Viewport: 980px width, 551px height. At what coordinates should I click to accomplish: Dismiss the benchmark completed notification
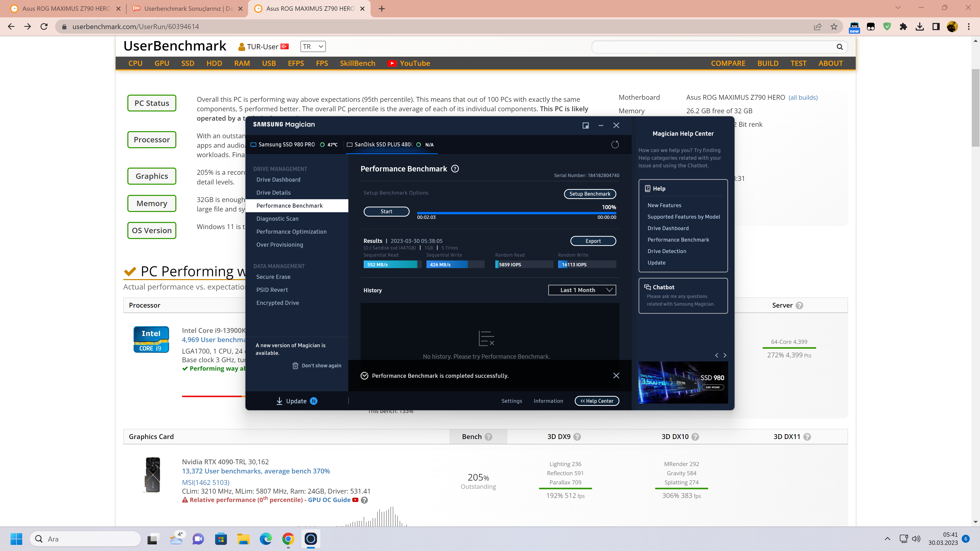(x=616, y=376)
